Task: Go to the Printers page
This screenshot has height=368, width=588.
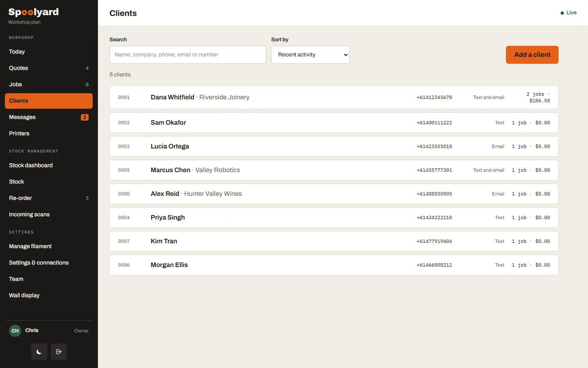Action: pos(49,133)
